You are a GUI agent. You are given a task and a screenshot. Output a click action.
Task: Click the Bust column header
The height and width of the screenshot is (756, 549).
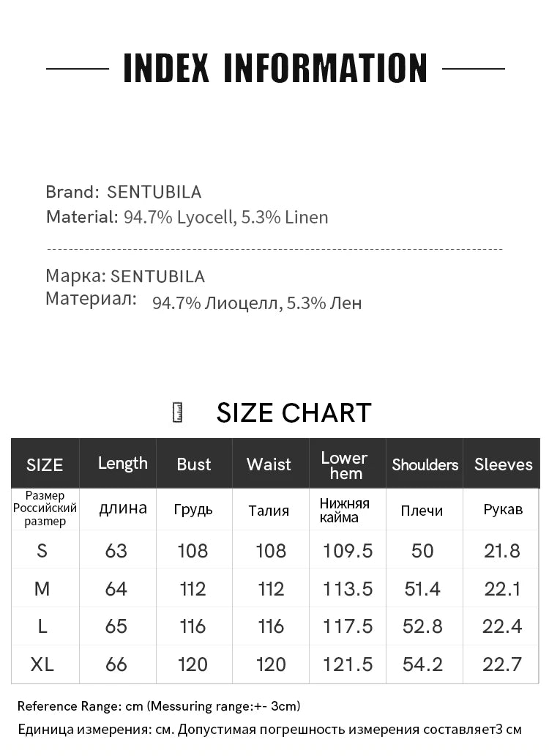tap(193, 464)
